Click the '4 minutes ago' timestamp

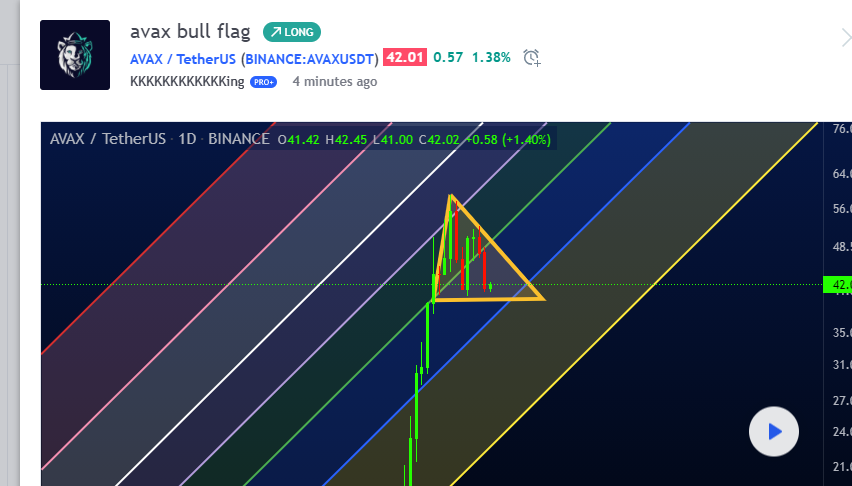334,82
